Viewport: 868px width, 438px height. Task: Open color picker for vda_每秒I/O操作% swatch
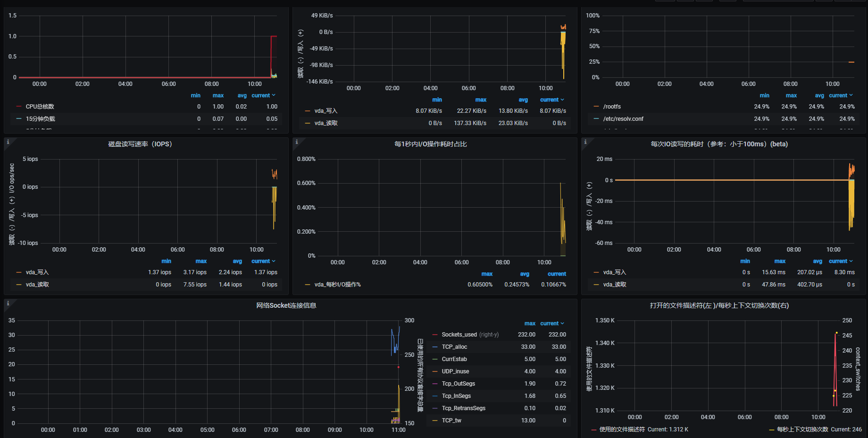308,285
